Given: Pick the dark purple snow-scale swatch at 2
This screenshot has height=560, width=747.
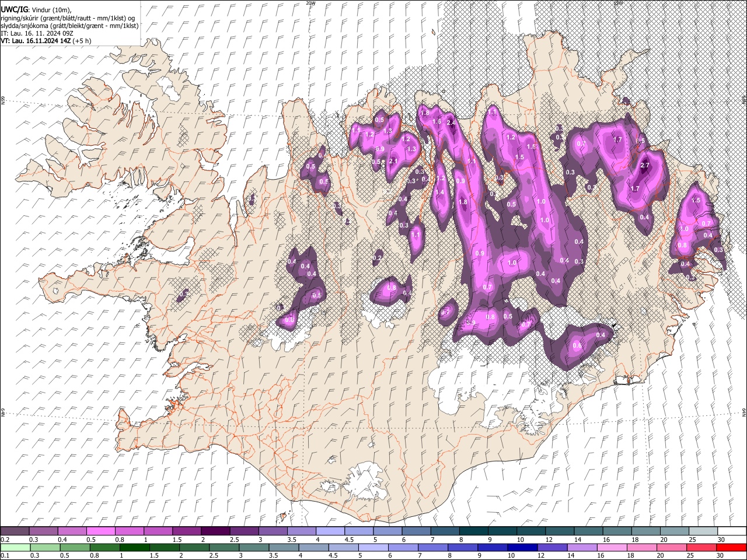Looking at the screenshot, I should (x=215, y=531).
